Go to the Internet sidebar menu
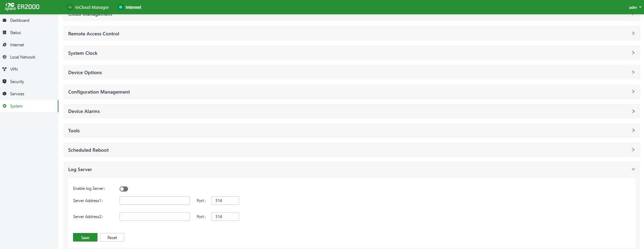Viewport: 644px width, 249px height. click(29, 45)
